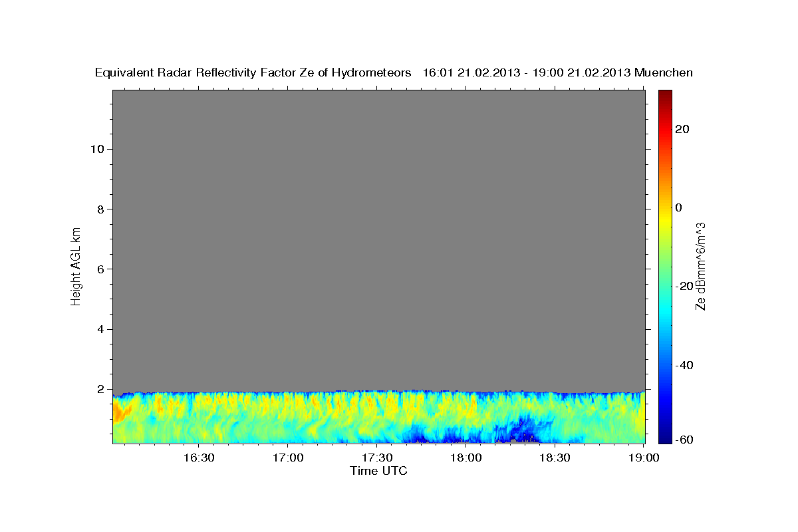
Task: Click the gray no-data area of the plot
Action: [378, 239]
